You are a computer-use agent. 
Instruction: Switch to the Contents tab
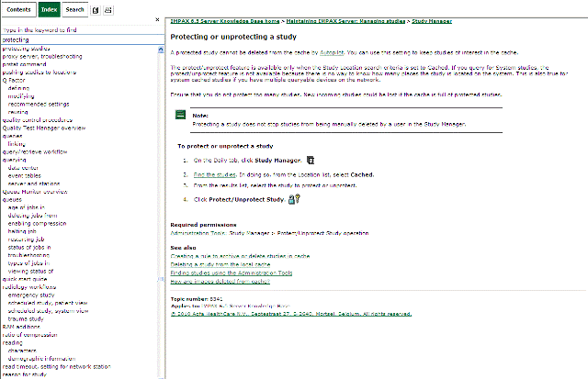click(x=18, y=9)
